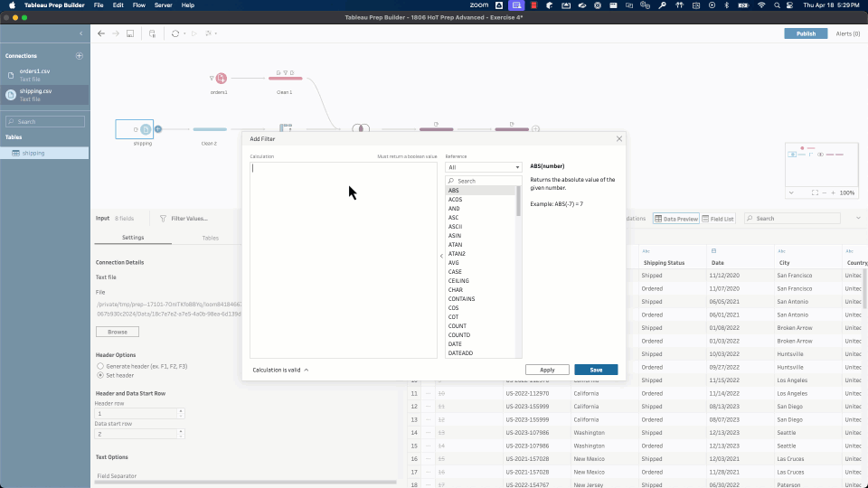868x488 pixels.
Task: Click the Apply button
Action: [x=547, y=370]
